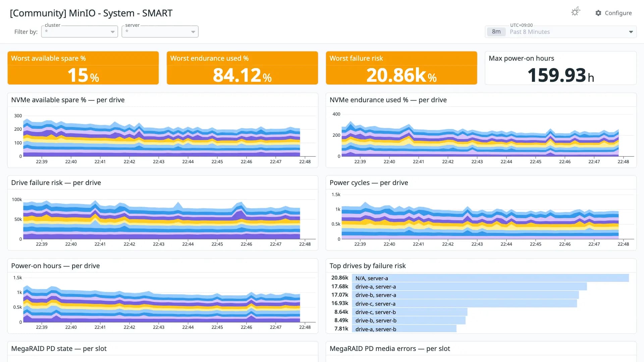Click the Past 8 Minutes field
644x362 pixels.
click(560, 32)
